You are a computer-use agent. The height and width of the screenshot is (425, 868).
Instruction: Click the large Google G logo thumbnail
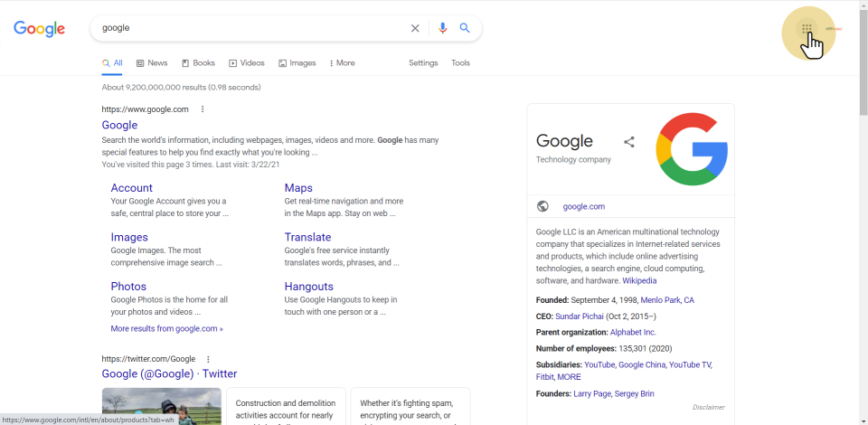[692, 149]
